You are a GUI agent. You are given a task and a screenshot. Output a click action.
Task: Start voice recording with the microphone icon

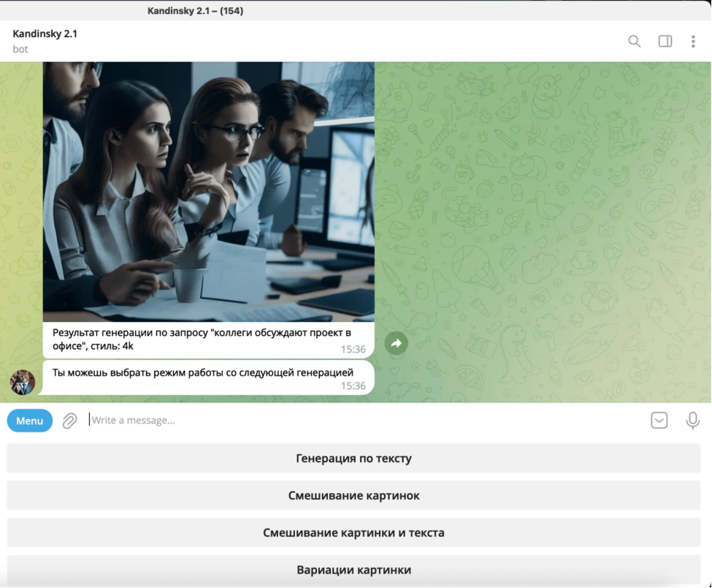pyautogui.click(x=692, y=421)
